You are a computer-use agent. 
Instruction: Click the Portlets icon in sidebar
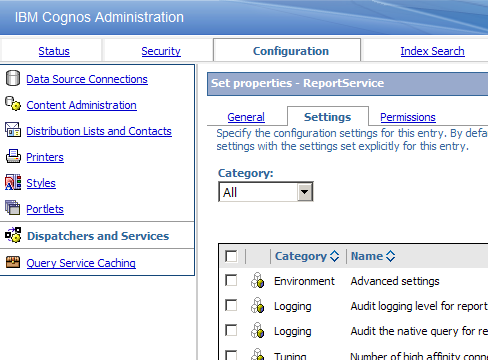[13, 208]
